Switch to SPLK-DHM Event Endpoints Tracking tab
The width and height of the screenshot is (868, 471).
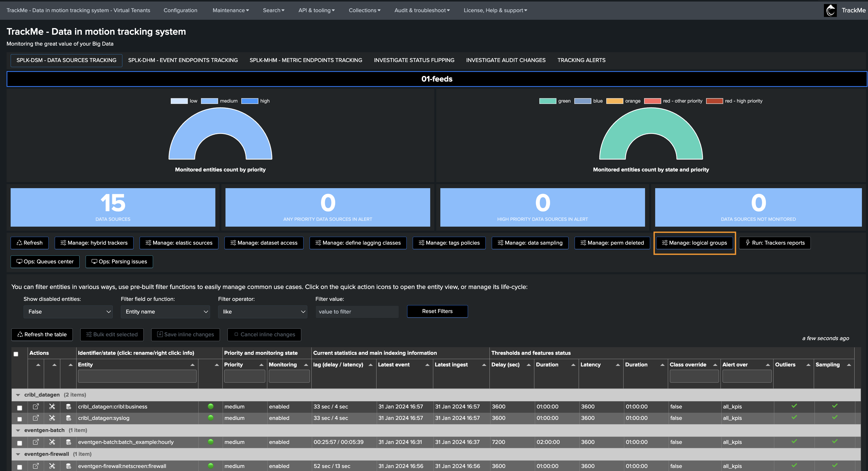[183, 60]
